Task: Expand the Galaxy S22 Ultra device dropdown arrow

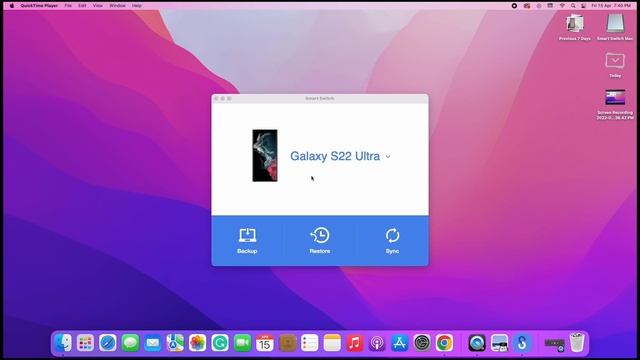Action: click(x=388, y=156)
